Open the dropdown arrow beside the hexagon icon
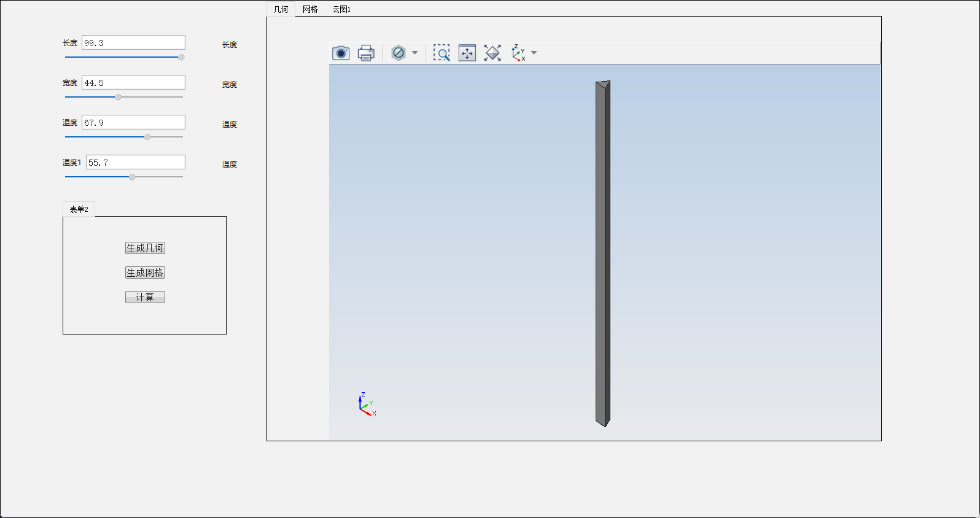This screenshot has height=518, width=980. [x=415, y=53]
